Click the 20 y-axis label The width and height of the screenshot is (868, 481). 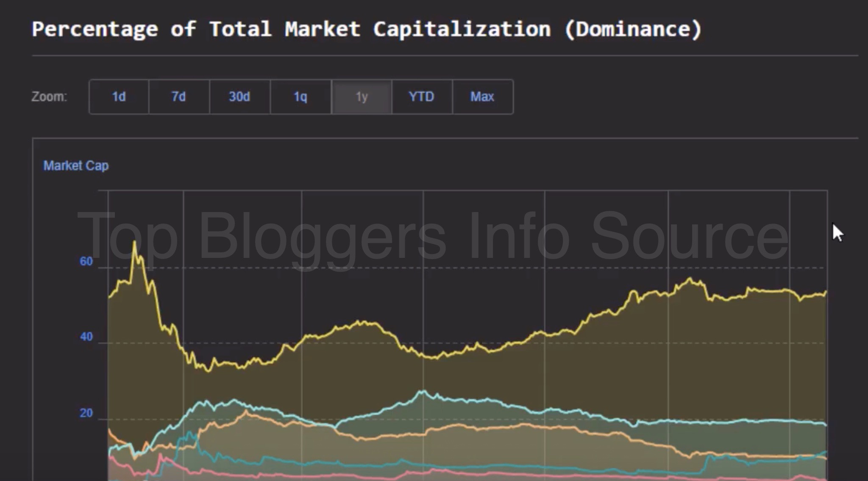pyautogui.click(x=86, y=413)
